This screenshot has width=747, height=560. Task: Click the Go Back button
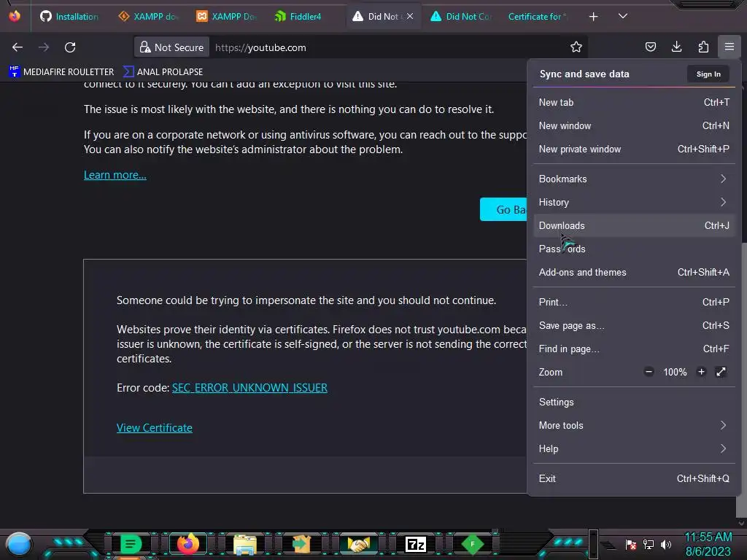(504, 209)
